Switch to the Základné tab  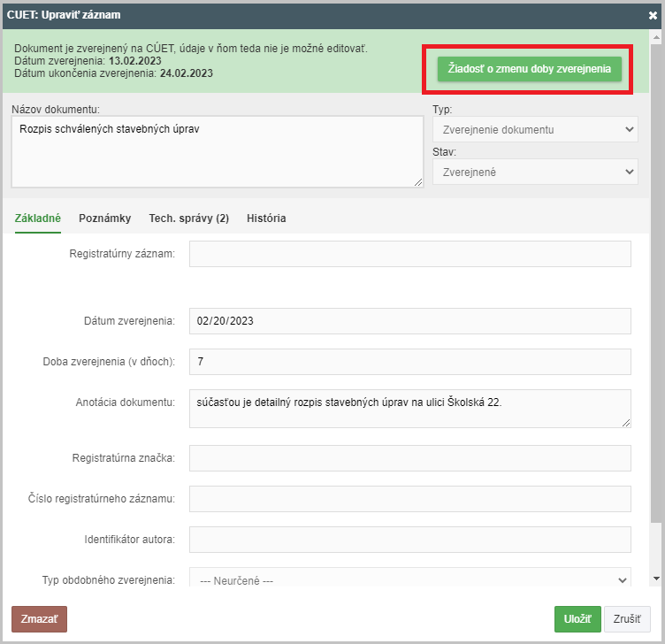38,218
